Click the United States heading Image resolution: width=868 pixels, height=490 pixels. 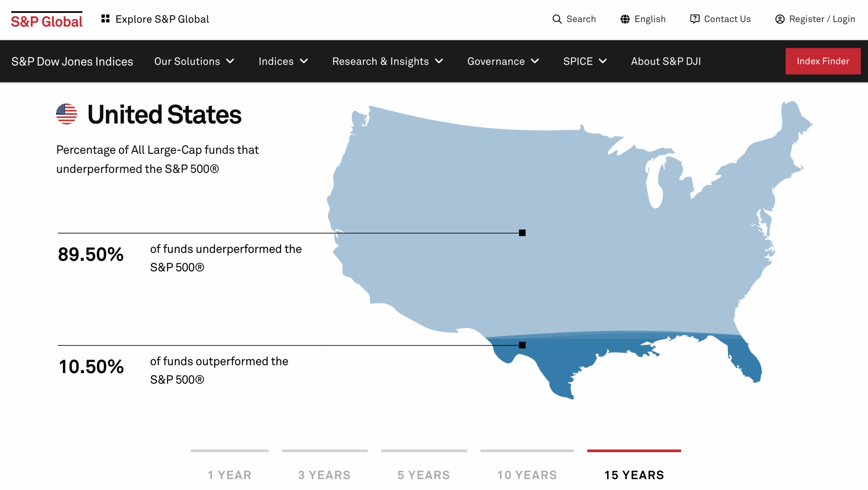164,115
